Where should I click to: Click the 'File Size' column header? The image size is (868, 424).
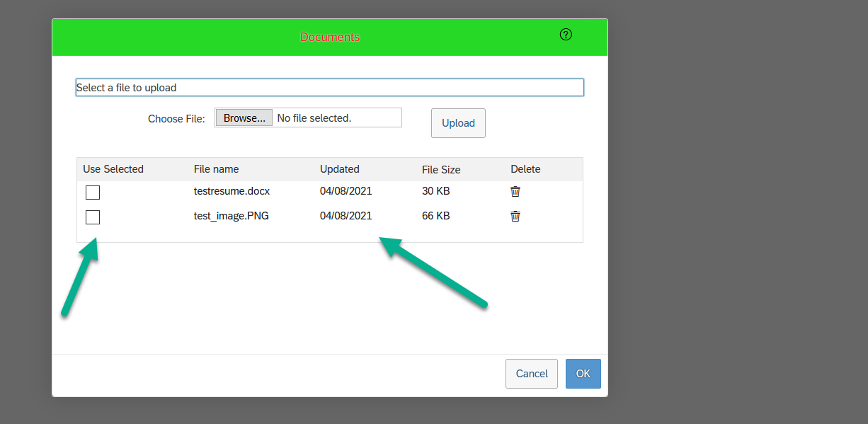point(441,170)
